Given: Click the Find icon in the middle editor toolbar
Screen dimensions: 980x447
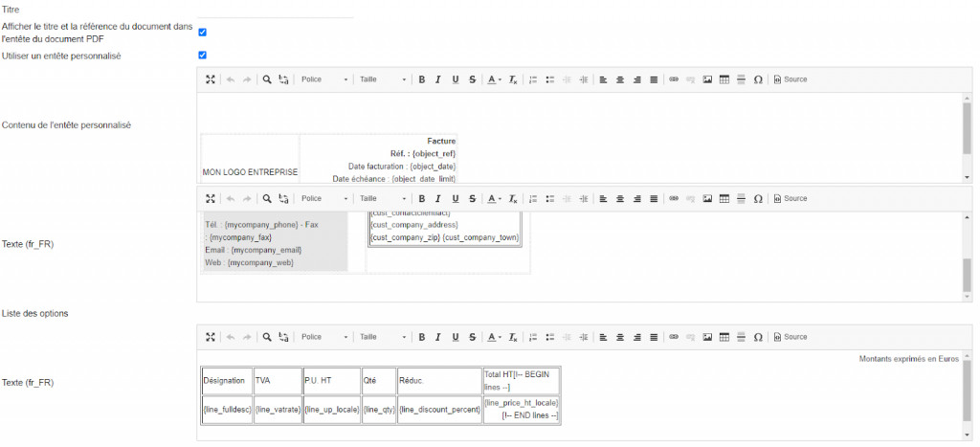Looking at the screenshot, I should pyautogui.click(x=267, y=199).
